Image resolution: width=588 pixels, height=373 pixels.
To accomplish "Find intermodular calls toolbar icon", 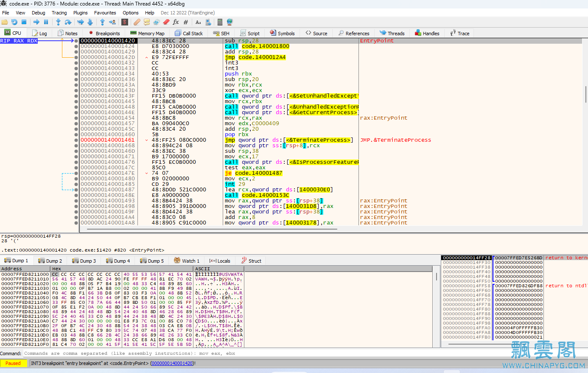I will 208,22.
